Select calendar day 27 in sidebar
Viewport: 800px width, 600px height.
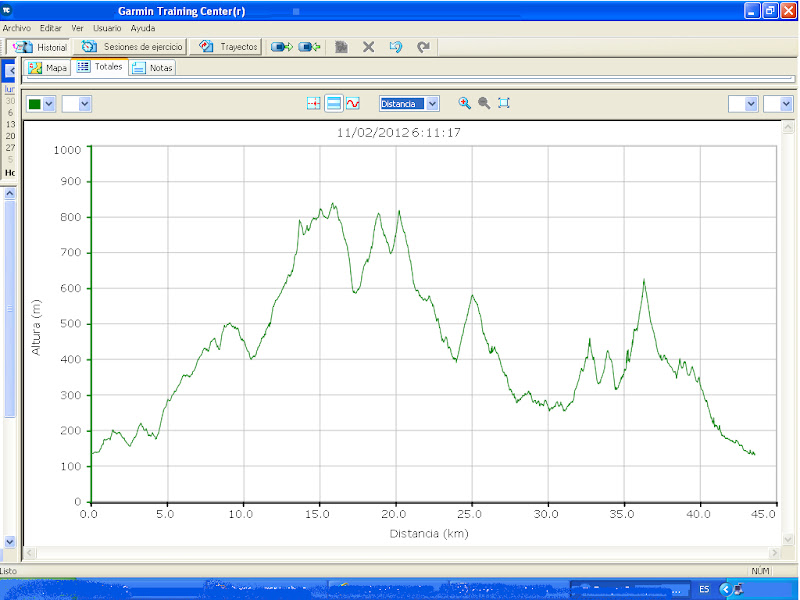pyautogui.click(x=11, y=147)
